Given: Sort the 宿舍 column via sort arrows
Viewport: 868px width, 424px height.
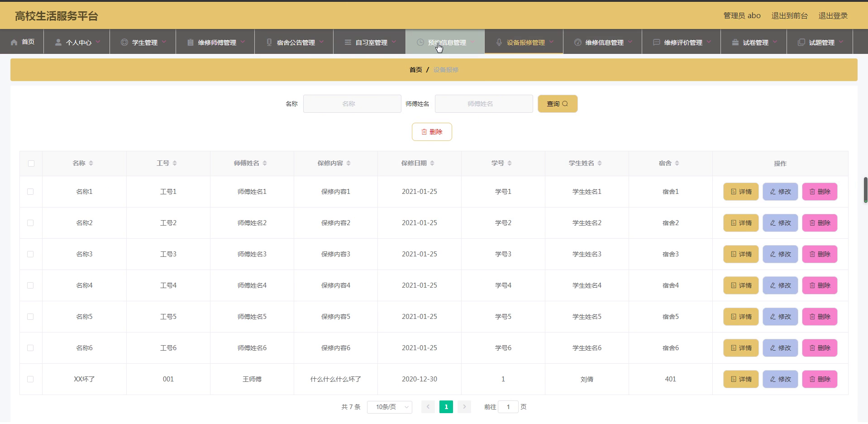Looking at the screenshot, I should pos(677,163).
